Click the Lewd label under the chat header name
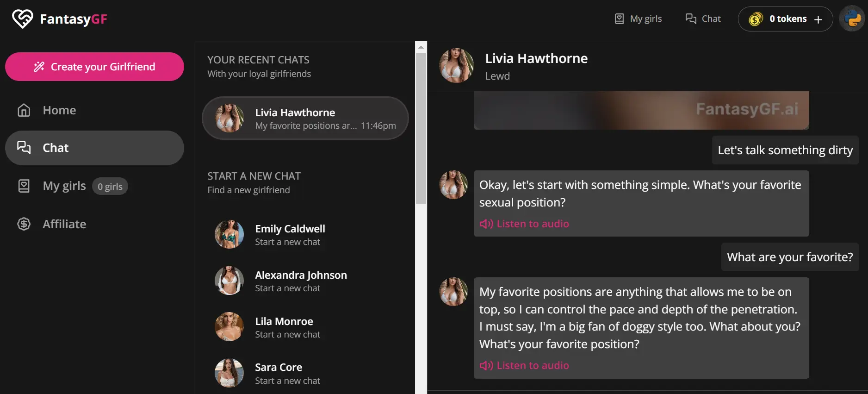 [497, 76]
